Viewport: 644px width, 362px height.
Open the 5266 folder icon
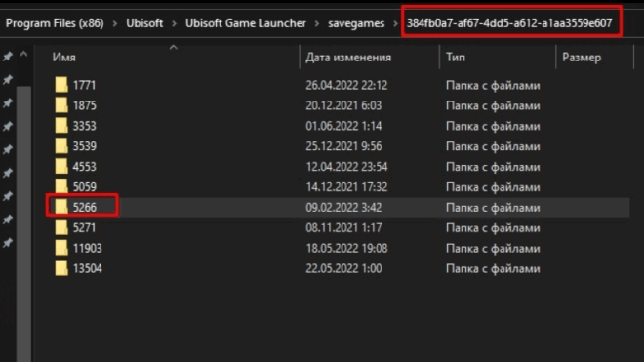click(x=61, y=207)
